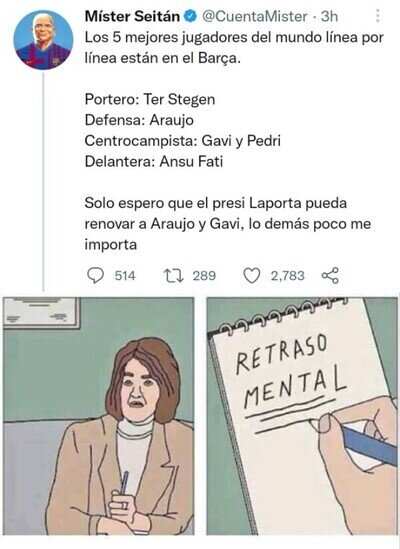Image resolution: width=400 pixels, height=549 pixels.
Task: Reply to the tweet via speech bubble icon
Action: coord(95,276)
